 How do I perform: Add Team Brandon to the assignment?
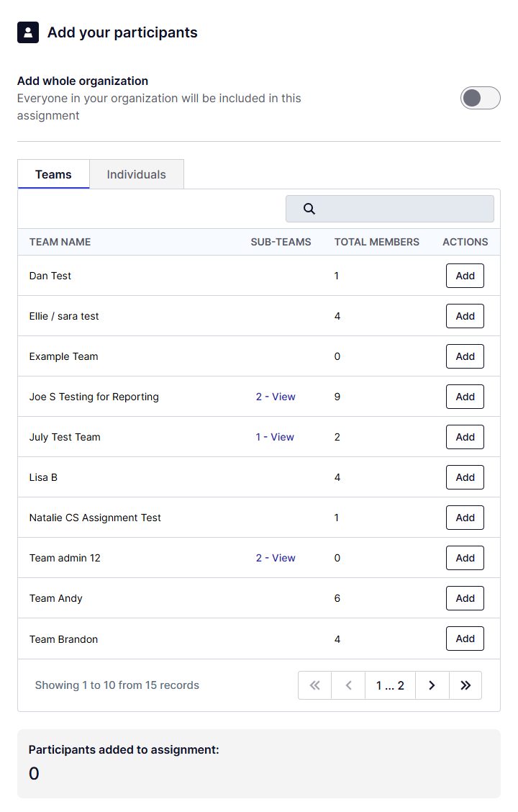465,639
